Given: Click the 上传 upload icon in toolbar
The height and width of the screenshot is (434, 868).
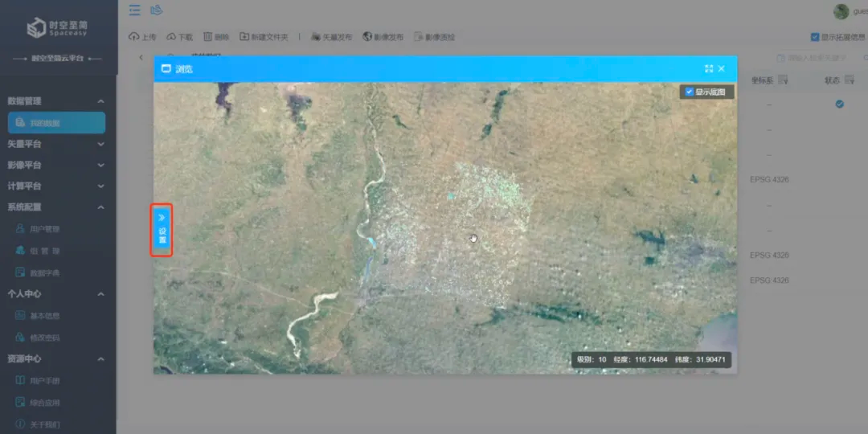Looking at the screenshot, I should click(133, 36).
